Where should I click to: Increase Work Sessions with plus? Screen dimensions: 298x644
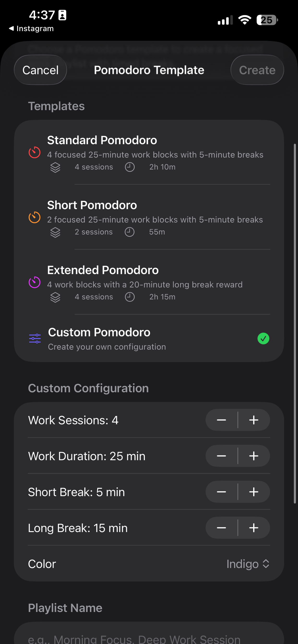tap(254, 420)
